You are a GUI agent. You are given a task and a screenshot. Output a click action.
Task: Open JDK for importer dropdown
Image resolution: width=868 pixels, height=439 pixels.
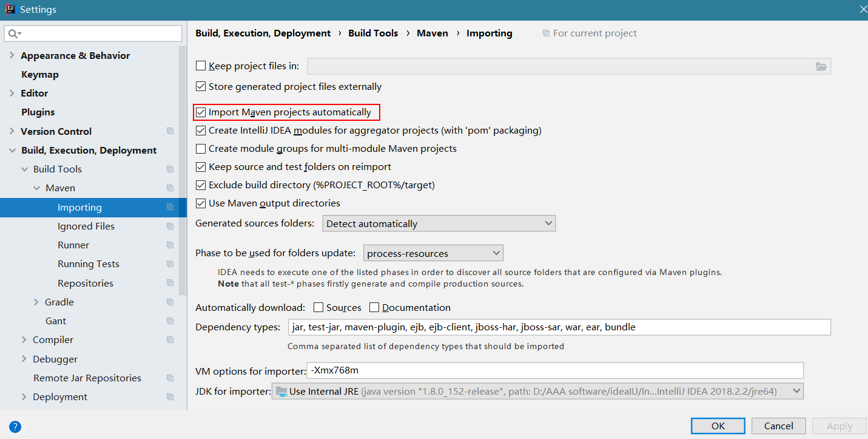(538, 391)
